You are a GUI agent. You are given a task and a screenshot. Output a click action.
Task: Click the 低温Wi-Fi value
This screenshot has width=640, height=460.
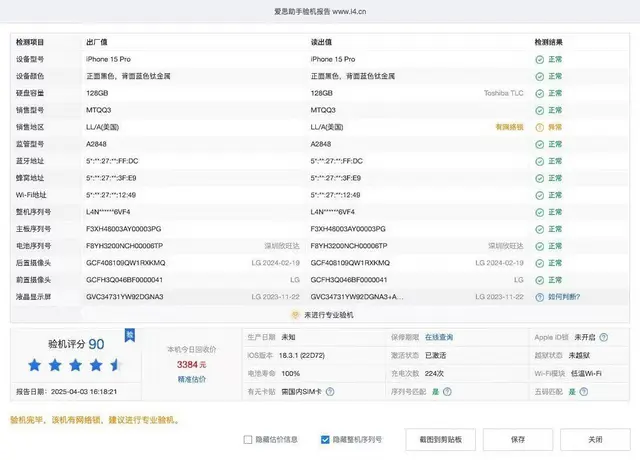coord(586,373)
